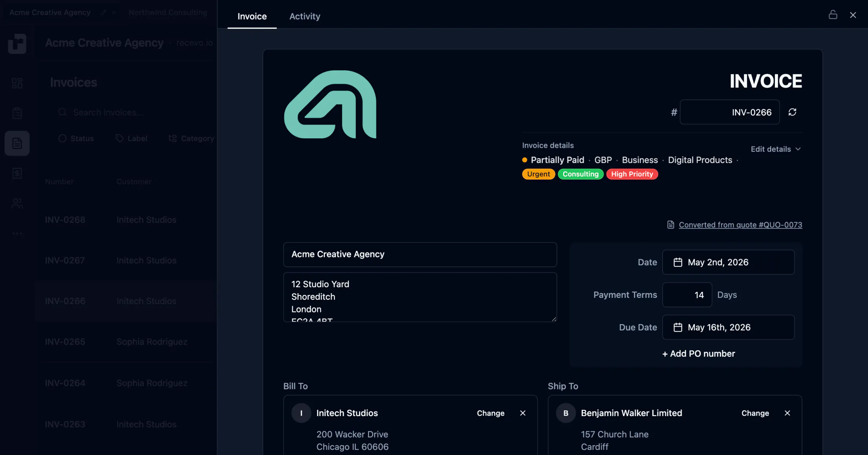Screen dimensions: 868x455
Task: Click the Recevo app logo in sidebar
Action: pyautogui.click(x=17, y=43)
